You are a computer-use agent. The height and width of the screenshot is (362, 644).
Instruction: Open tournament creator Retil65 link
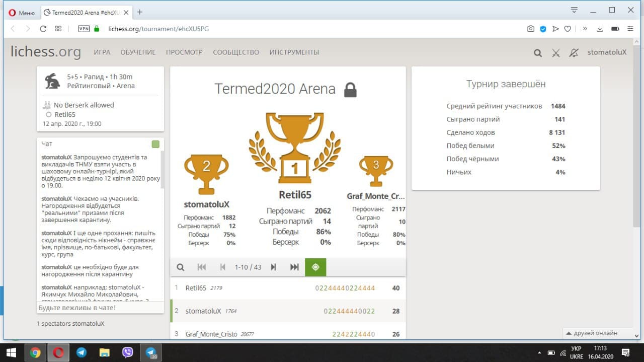(65, 114)
